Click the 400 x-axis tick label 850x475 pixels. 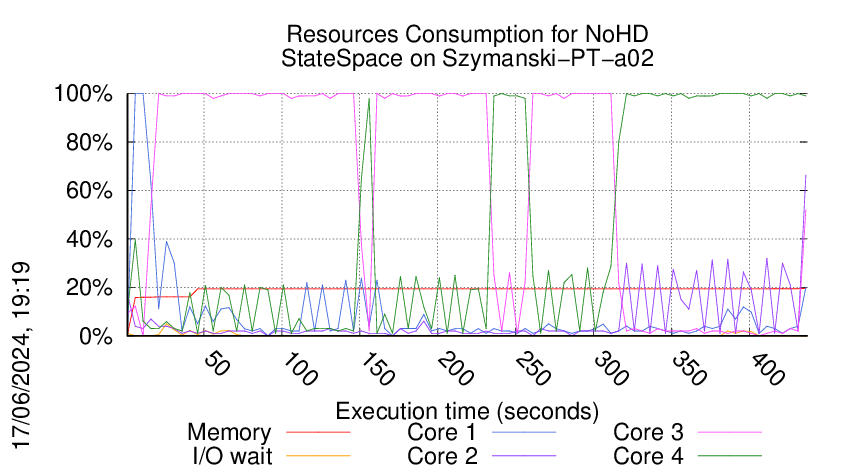pos(768,369)
